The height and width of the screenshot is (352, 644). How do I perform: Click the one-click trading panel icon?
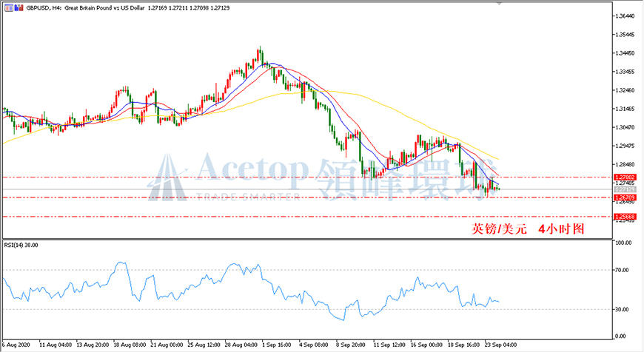click(8, 8)
